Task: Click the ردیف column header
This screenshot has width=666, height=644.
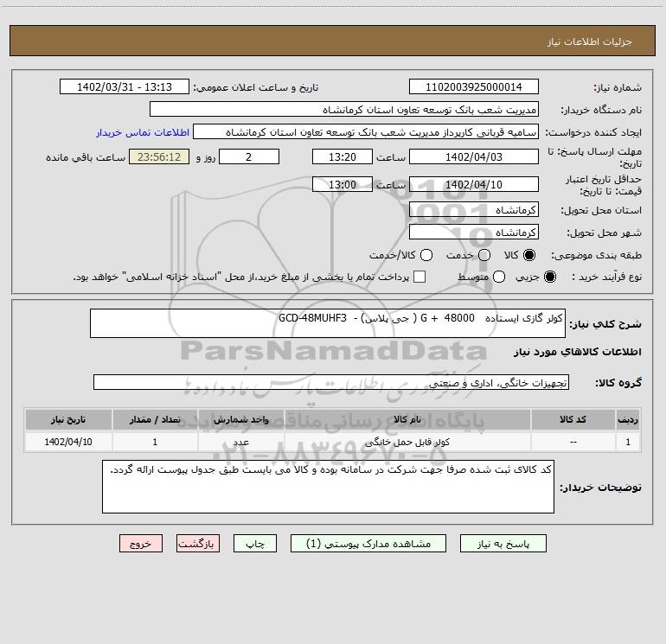Action: [x=628, y=419]
